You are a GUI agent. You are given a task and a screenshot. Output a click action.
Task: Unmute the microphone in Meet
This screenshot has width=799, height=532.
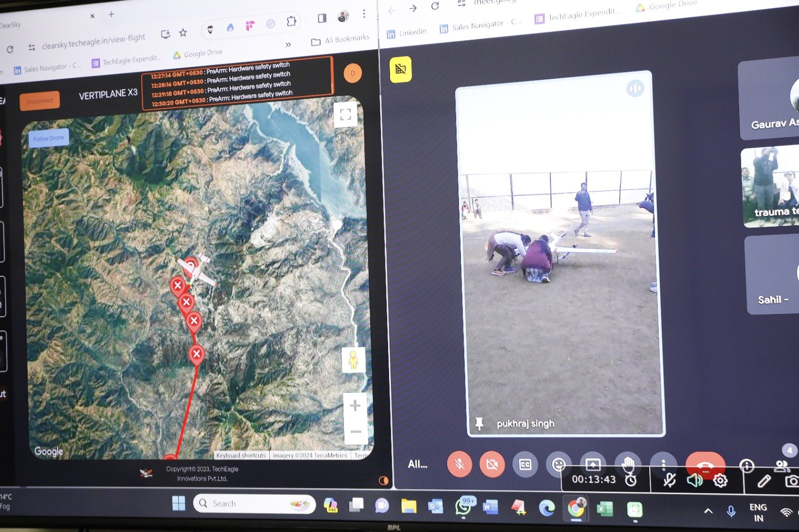click(x=459, y=464)
